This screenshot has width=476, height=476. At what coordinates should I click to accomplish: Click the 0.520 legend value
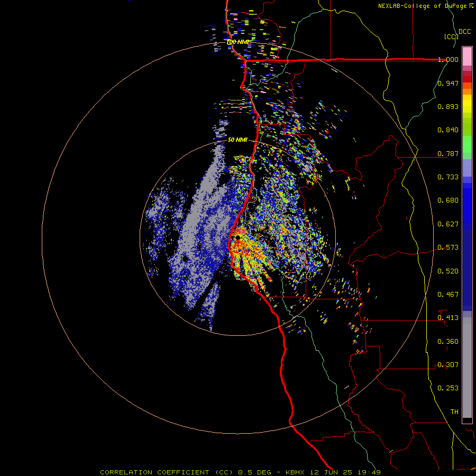coord(448,271)
